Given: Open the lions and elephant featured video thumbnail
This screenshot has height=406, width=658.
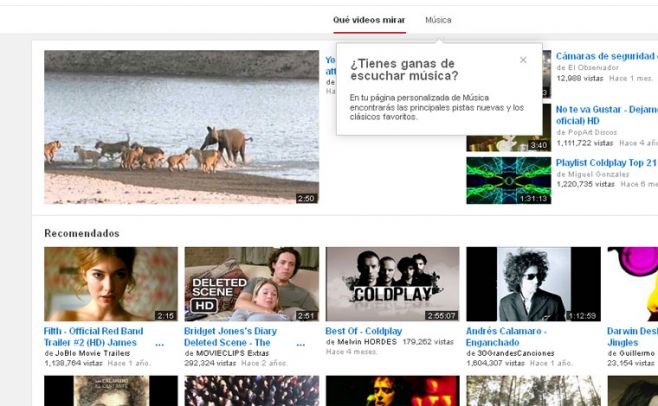Looking at the screenshot, I should click(x=181, y=127).
